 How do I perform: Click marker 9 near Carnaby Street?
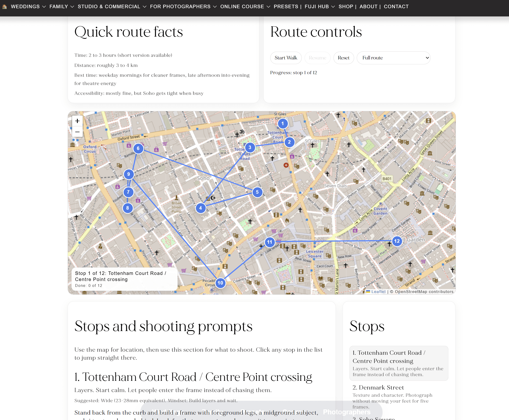click(x=128, y=174)
